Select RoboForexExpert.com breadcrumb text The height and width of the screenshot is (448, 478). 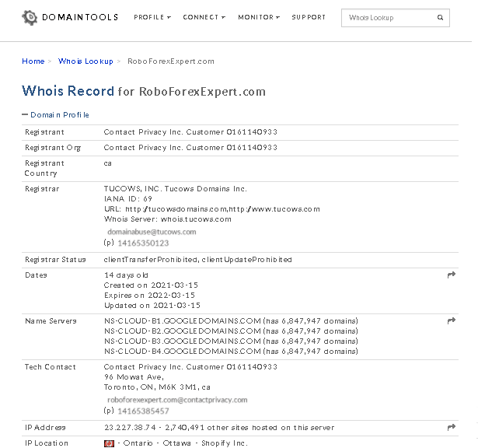coord(171,61)
